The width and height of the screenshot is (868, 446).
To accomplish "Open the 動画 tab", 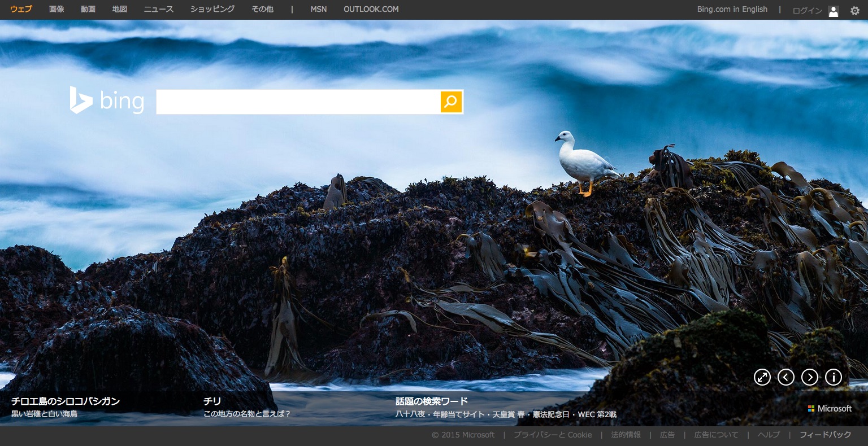I will pos(88,10).
